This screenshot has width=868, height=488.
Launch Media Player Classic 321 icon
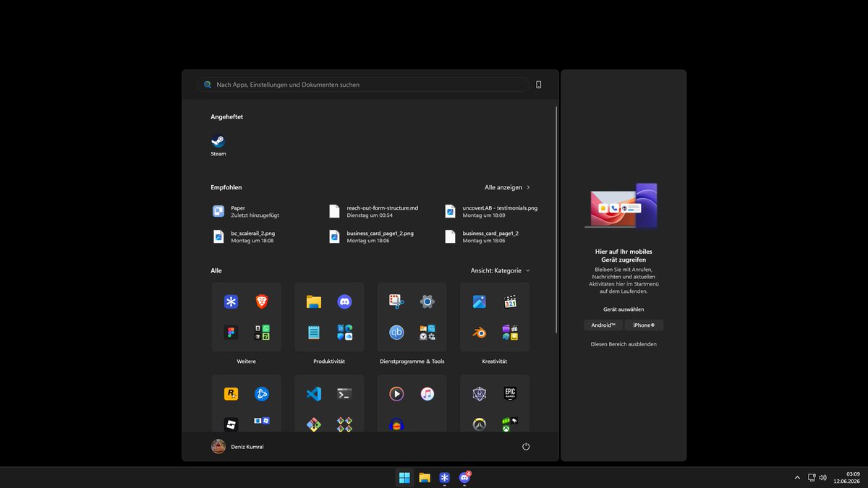510,301
